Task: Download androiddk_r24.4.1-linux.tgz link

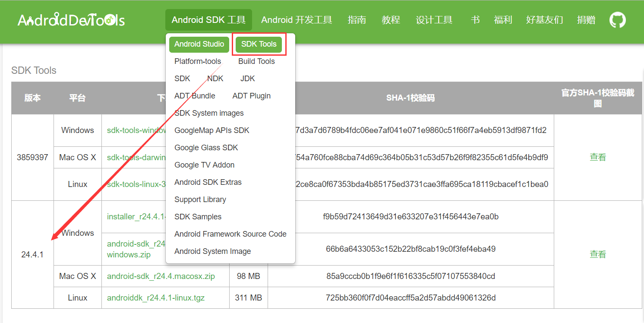Action: coord(156,298)
